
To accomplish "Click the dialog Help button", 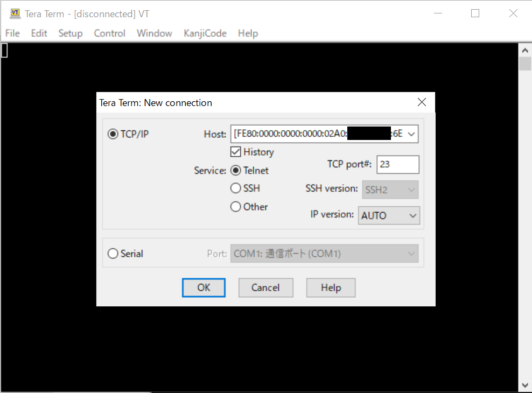I will pyautogui.click(x=331, y=287).
